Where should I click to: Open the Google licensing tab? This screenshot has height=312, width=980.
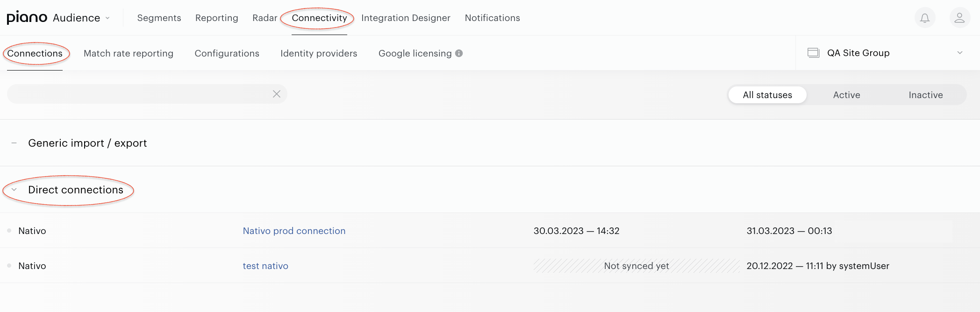[x=415, y=53]
